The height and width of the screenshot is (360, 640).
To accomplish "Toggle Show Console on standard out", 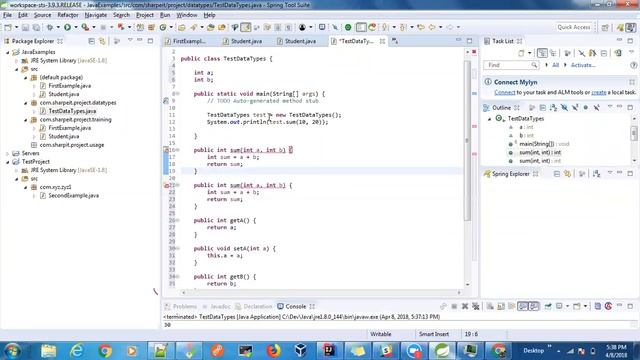I will (523, 307).
